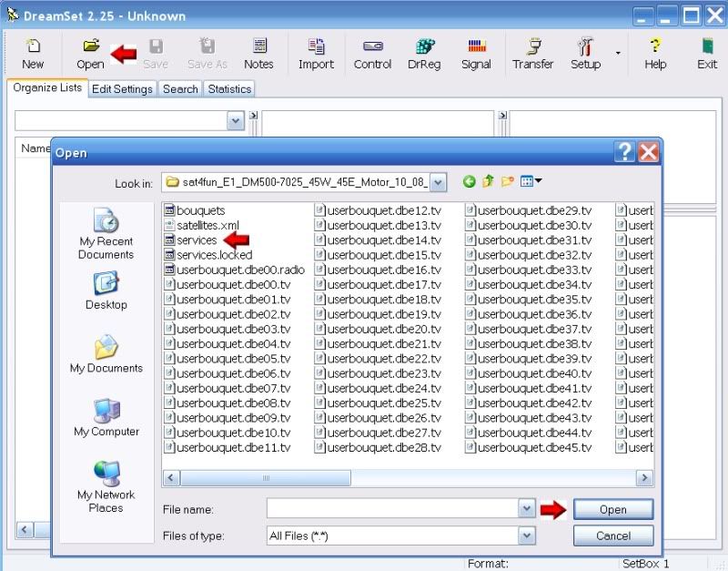Select userbouquet.dbe14.tv file

tap(378, 240)
